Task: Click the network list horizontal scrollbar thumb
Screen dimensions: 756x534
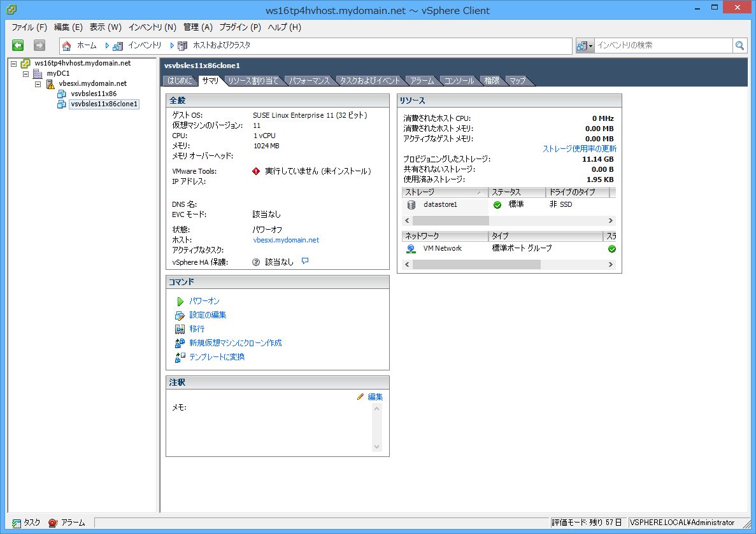Action: tap(476, 265)
